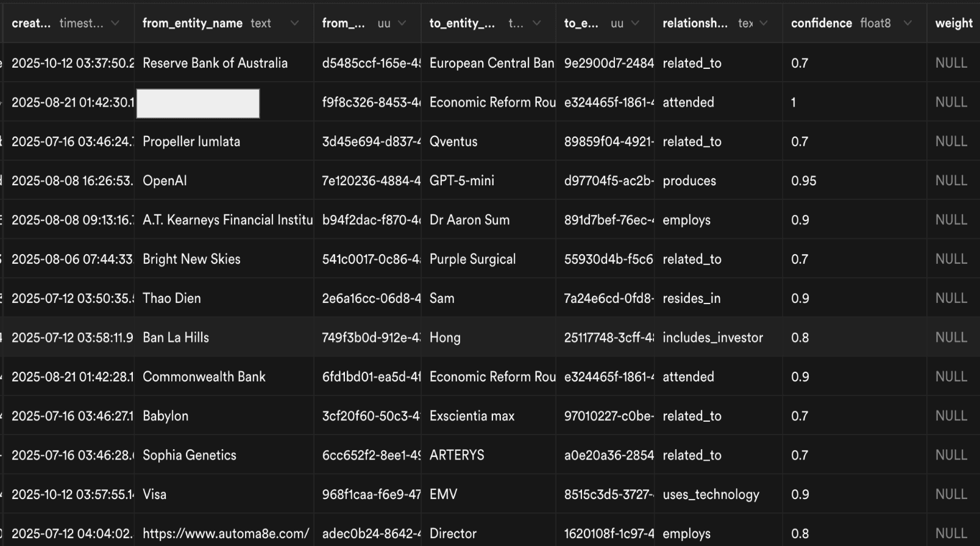Select the Bright New Skies cell

click(x=224, y=259)
